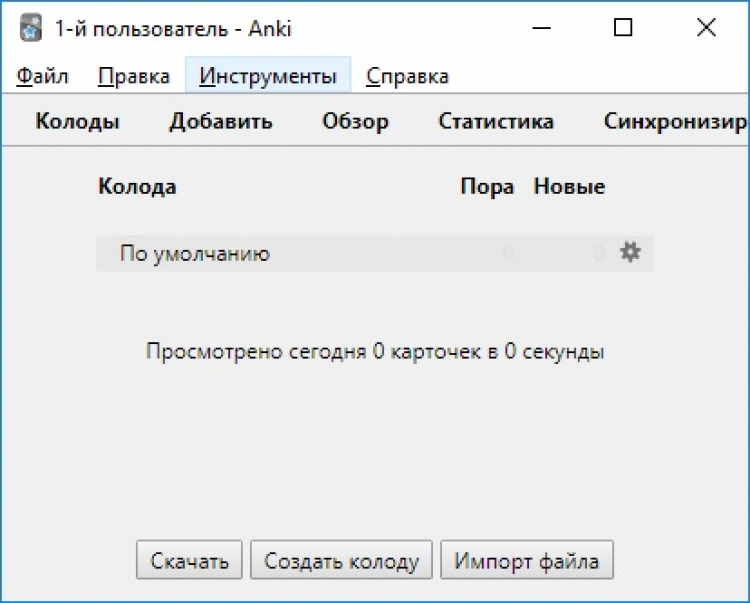Click the Новые count of the default deck
This screenshot has height=603, width=750.
click(598, 254)
